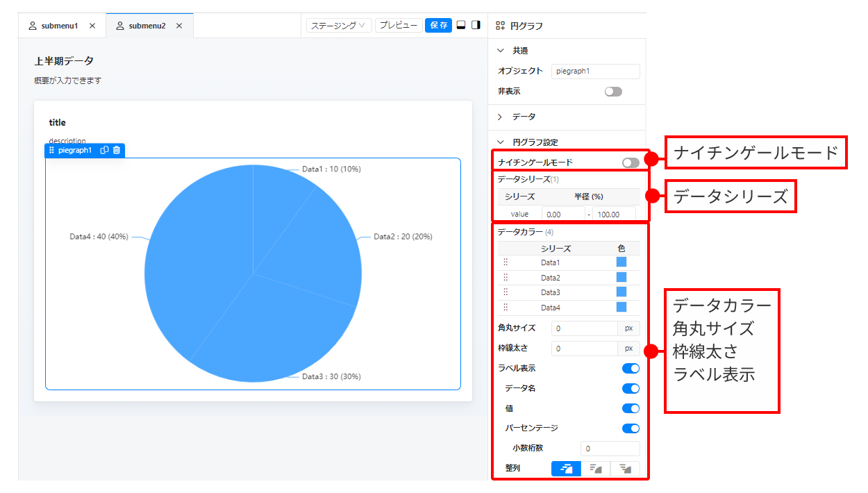Open the Data2 color swatch

click(621, 278)
